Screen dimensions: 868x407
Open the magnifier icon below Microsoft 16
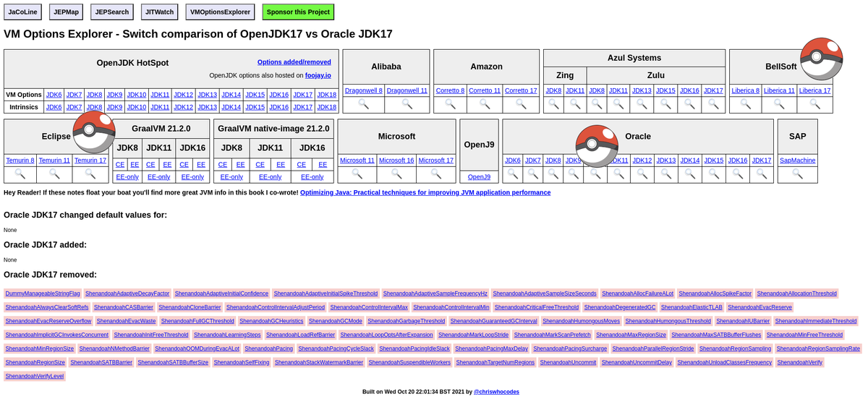(x=396, y=174)
